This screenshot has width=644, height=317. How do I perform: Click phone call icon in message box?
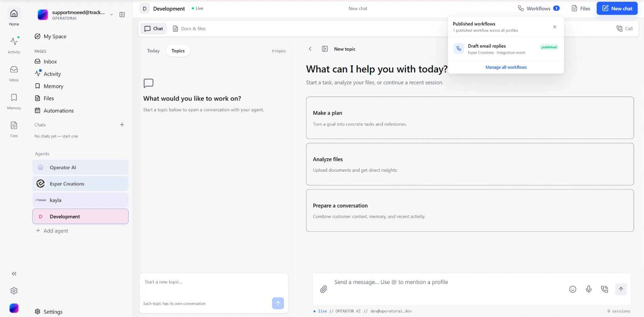tap(604, 289)
